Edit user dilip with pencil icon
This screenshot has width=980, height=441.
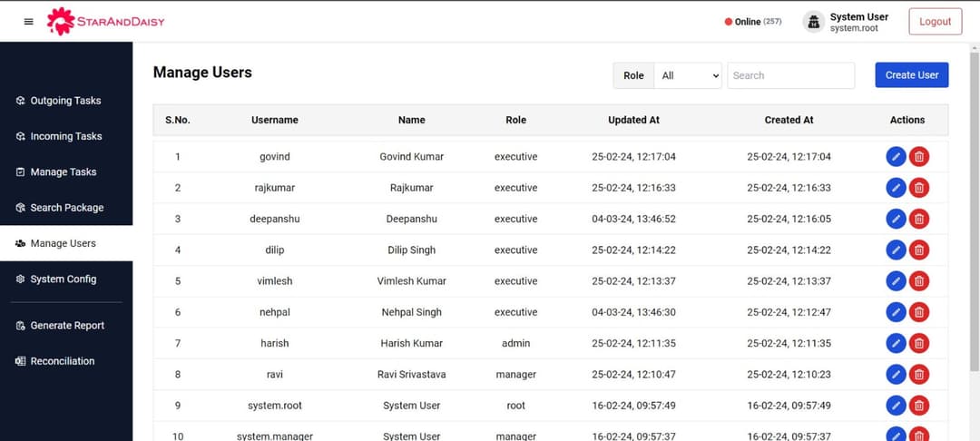(x=896, y=250)
